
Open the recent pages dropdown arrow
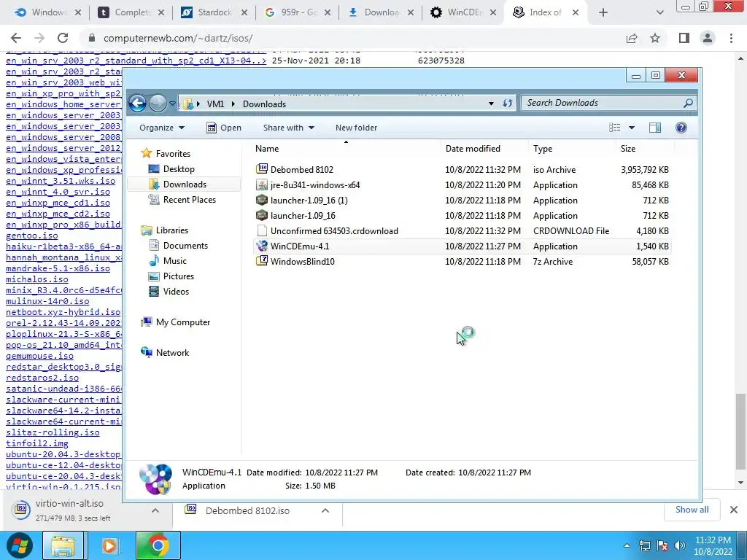[x=172, y=104]
